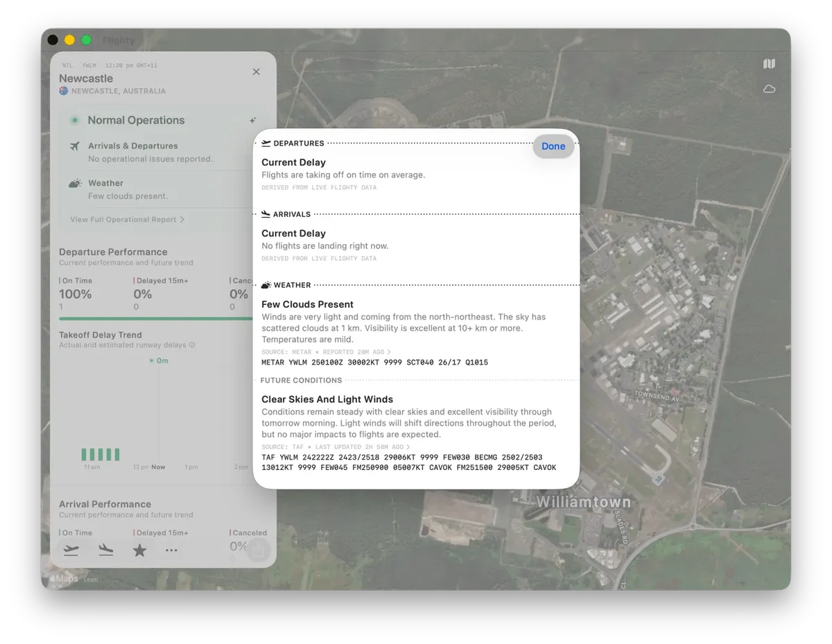Open View Full Operational Report
Viewport: 832px width, 644px height.
[x=127, y=220]
